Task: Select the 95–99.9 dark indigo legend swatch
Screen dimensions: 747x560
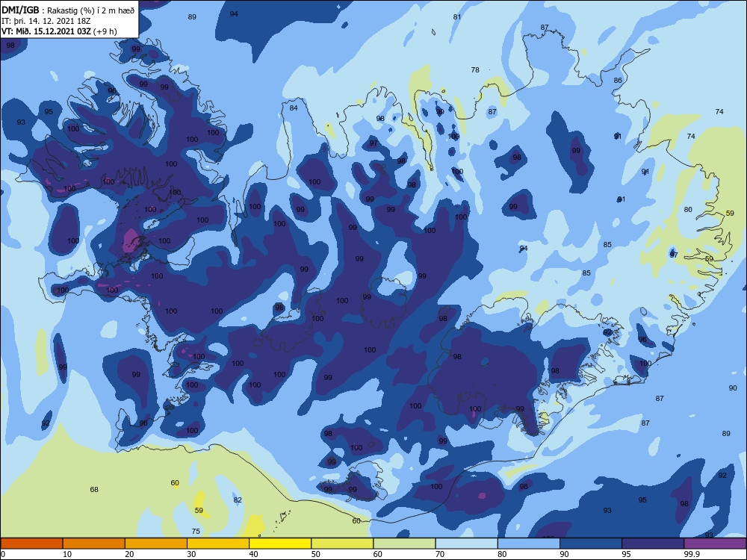Action: 653,544
